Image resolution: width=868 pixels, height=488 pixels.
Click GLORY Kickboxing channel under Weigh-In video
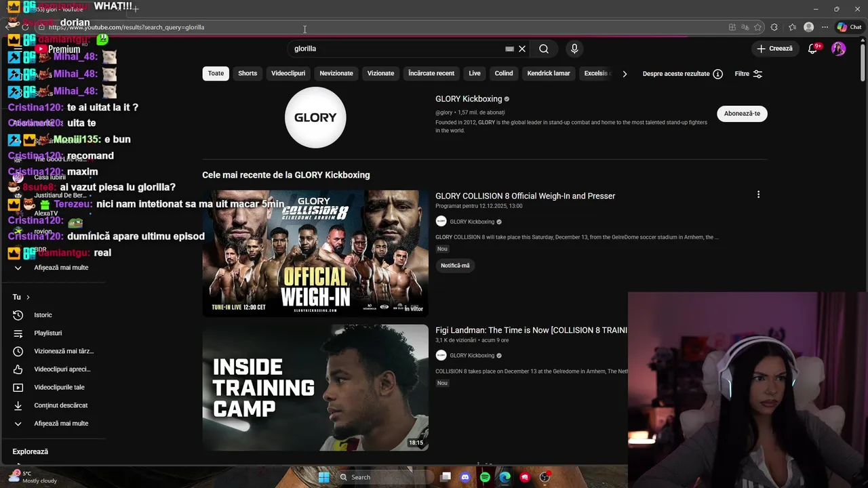tap(472, 222)
